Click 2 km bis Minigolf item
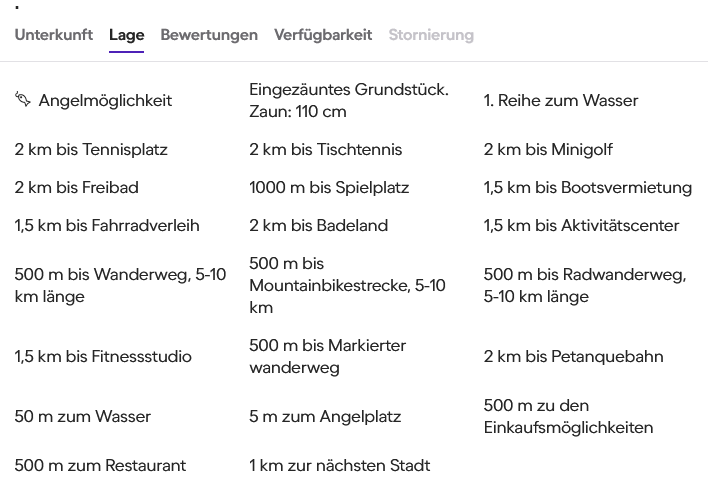The image size is (708, 484). (548, 149)
